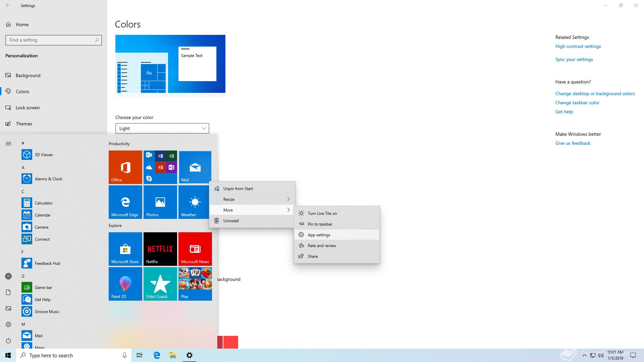Click the user account icon in Start
Image resolution: width=644 pixels, height=362 pixels.
(x=8, y=276)
